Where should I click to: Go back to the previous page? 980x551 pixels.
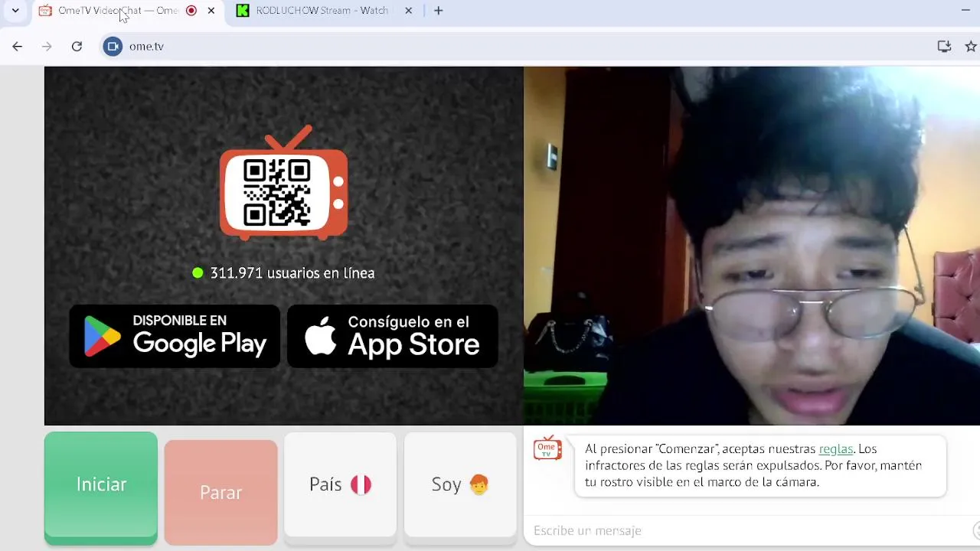point(17,47)
